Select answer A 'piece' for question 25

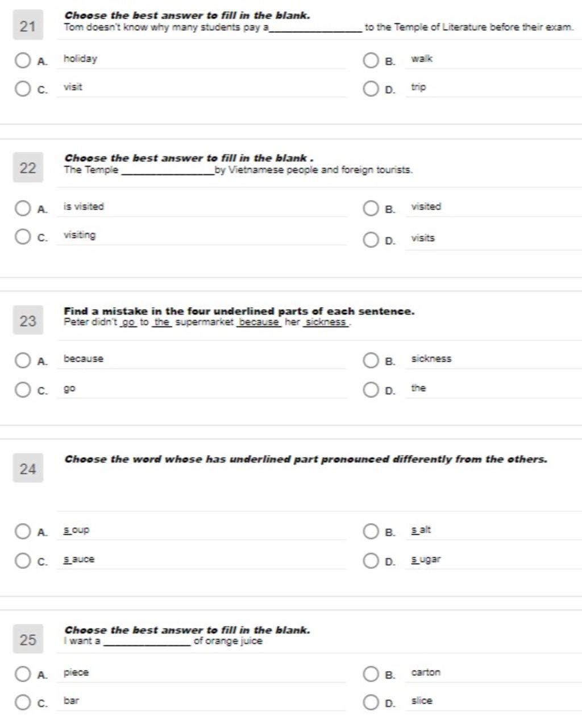[x=23, y=674]
